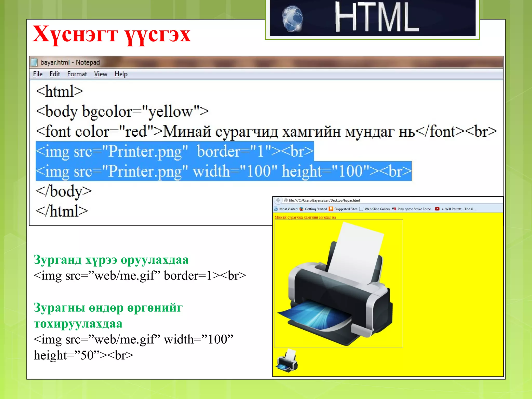Image resolution: width=532 pixels, height=399 pixels.
Task: Click the HTML banner globe icon
Action: pos(292,19)
